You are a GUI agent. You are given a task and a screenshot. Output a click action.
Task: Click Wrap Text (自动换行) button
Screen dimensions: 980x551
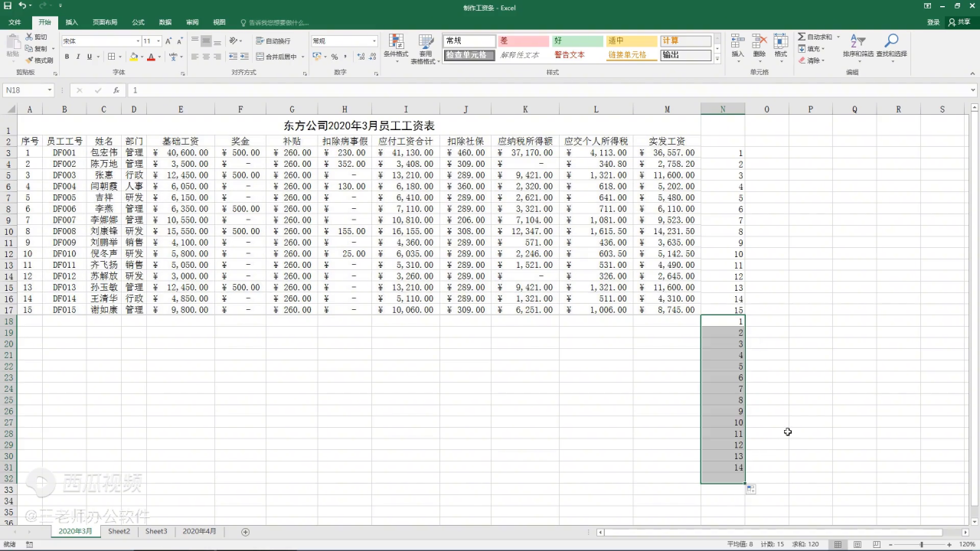coord(273,41)
